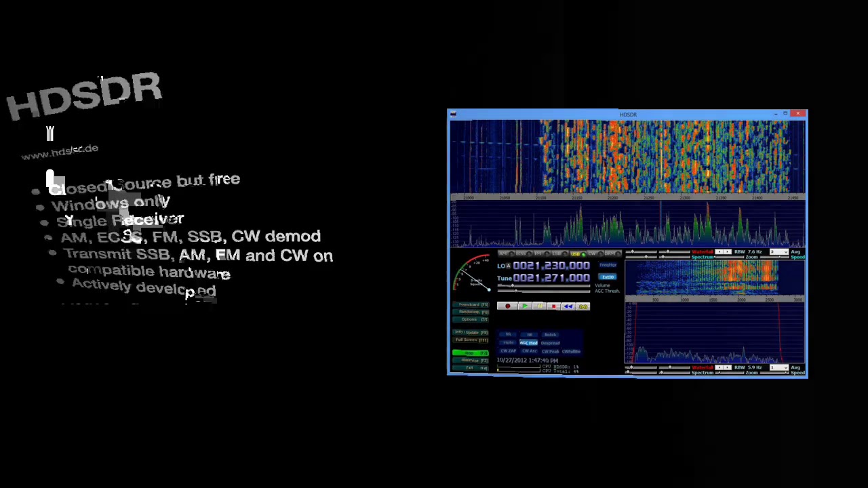Select the ECSS demodulation mode

coord(524,253)
